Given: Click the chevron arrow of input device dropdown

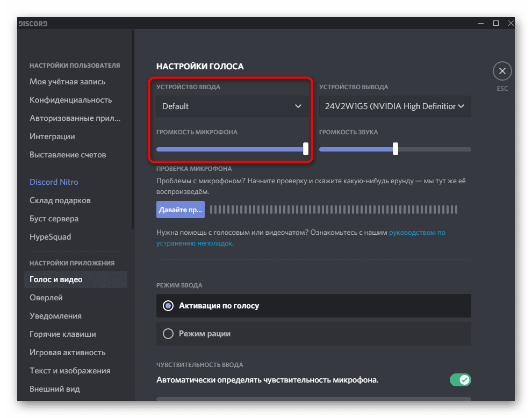Looking at the screenshot, I should click(298, 106).
